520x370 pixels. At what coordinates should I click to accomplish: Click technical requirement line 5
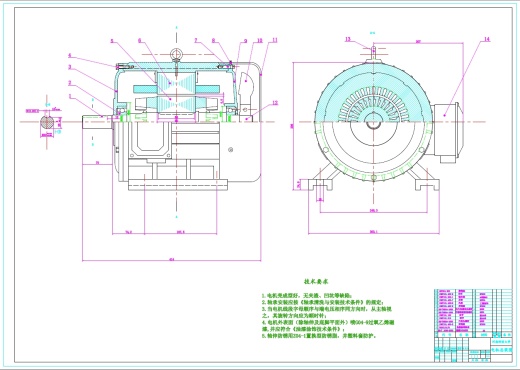320,336
